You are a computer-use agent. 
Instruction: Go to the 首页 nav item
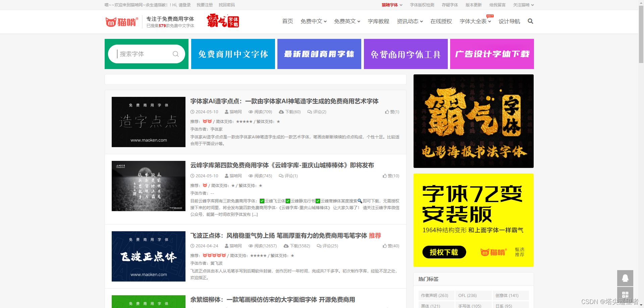pyautogui.click(x=287, y=21)
